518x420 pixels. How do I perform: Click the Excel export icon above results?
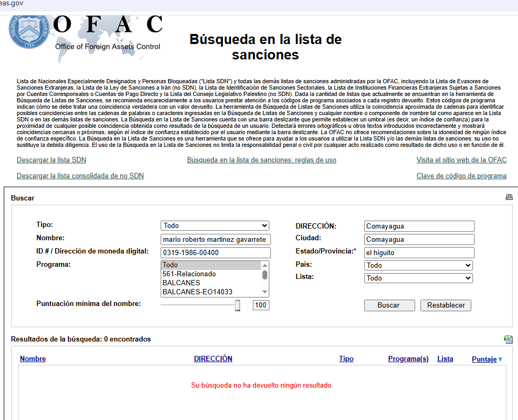coord(508,339)
